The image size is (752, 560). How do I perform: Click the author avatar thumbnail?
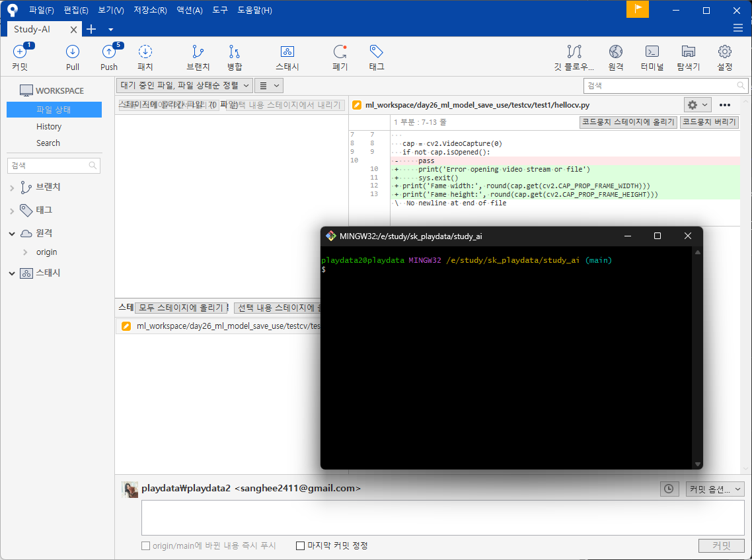(x=130, y=489)
